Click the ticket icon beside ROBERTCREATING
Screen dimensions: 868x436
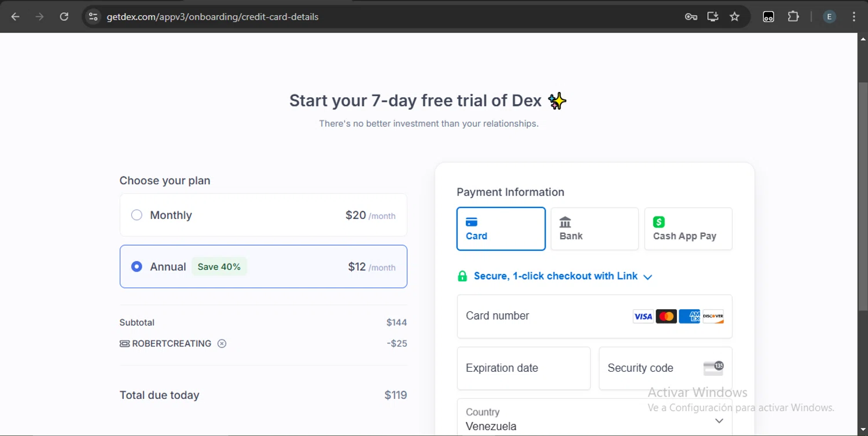[124, 343]
